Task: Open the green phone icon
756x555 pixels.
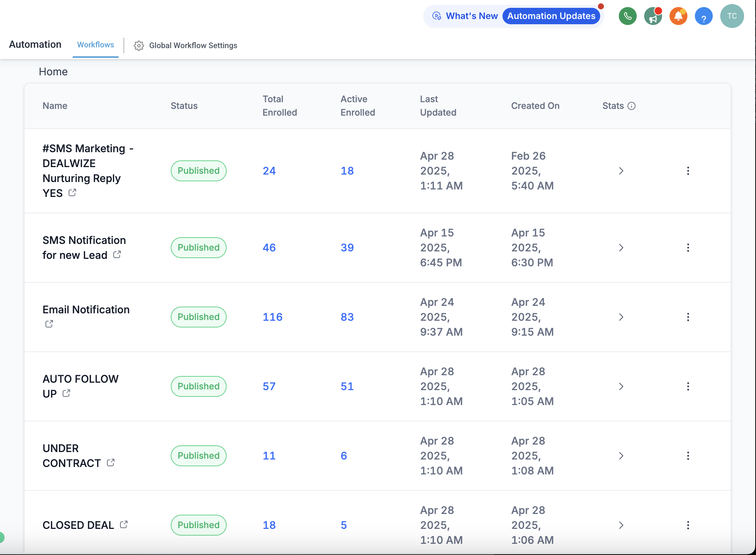Action: click(x=627, y=16)
